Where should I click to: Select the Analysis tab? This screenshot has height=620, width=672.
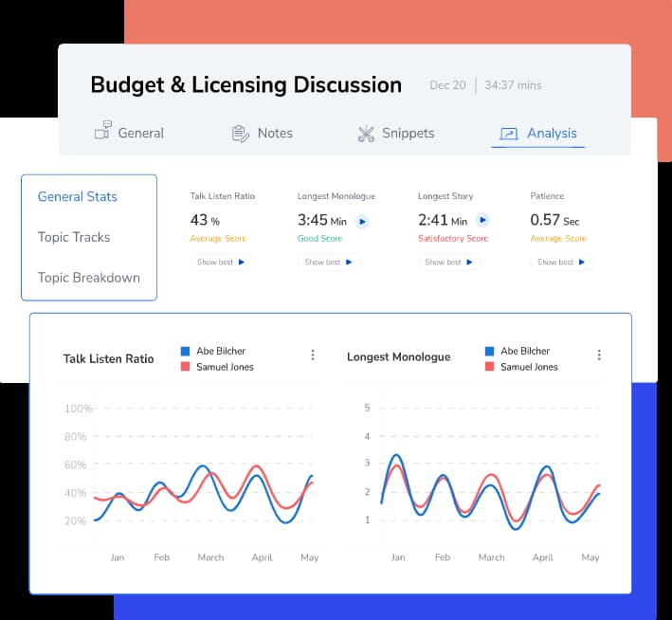click(537, 134)
